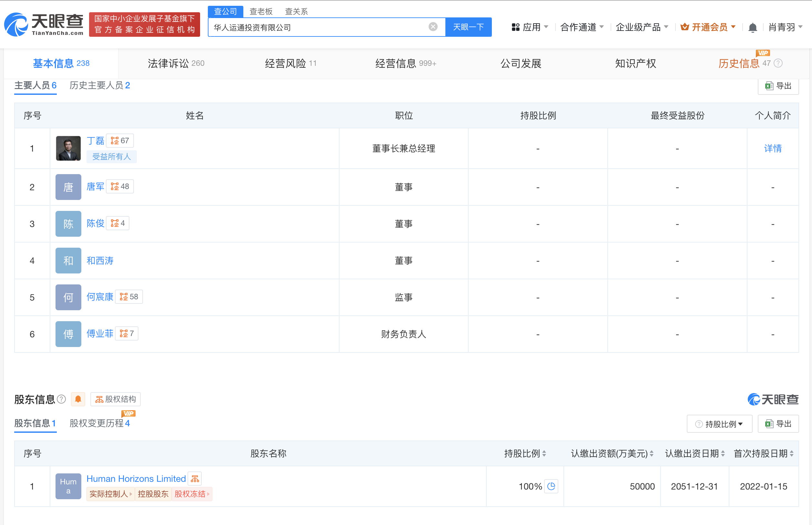Click the 控股股东 tag
The width and height of the screenshot is (812, 525).
pyautogui.click(x=153, y=494)
